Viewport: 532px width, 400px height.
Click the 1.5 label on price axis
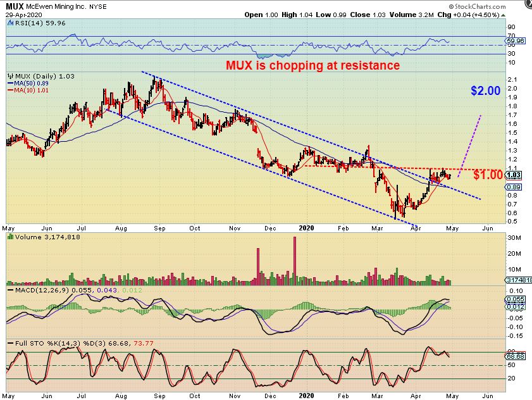coord(512,133)
